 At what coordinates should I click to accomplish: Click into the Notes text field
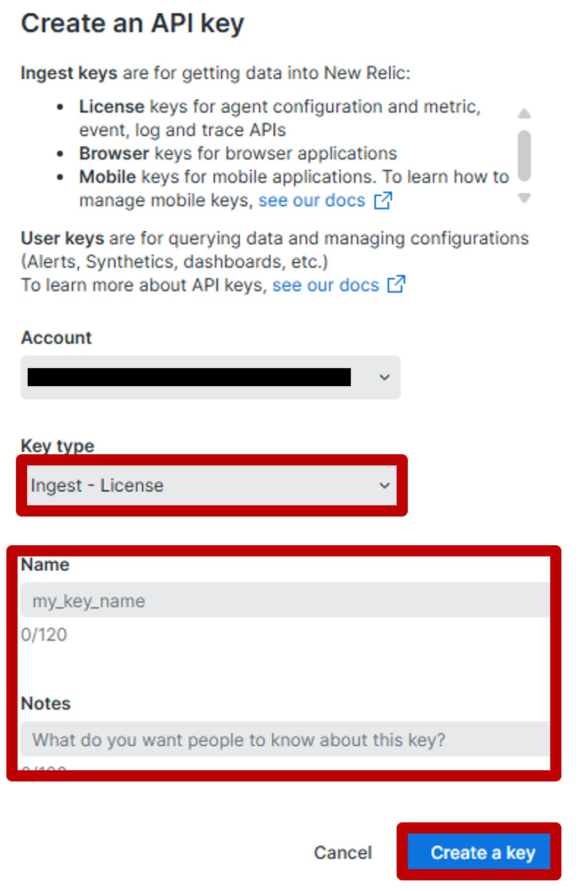[x=285, y=739]
